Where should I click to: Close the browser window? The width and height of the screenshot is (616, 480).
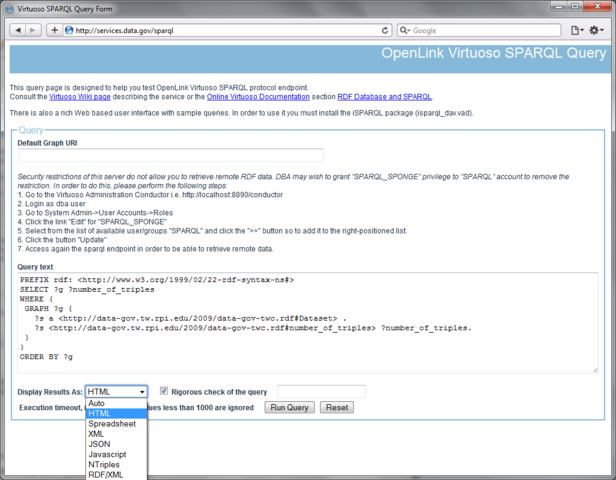597,6
